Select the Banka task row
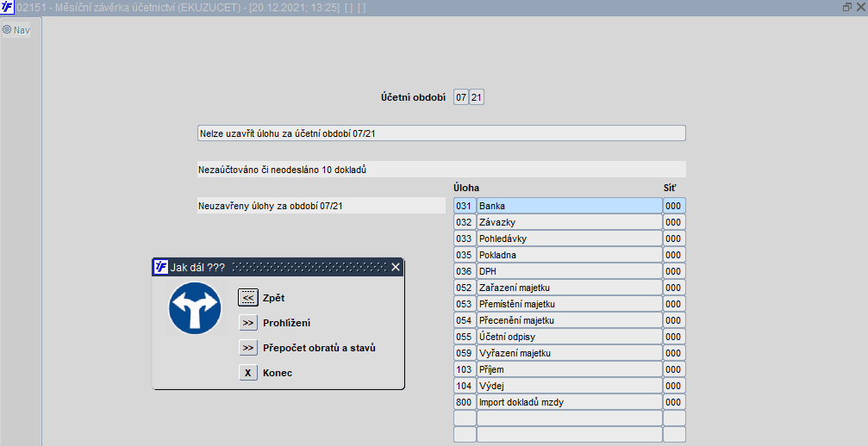This screenshot has height=446, width=868. point(570,206)
